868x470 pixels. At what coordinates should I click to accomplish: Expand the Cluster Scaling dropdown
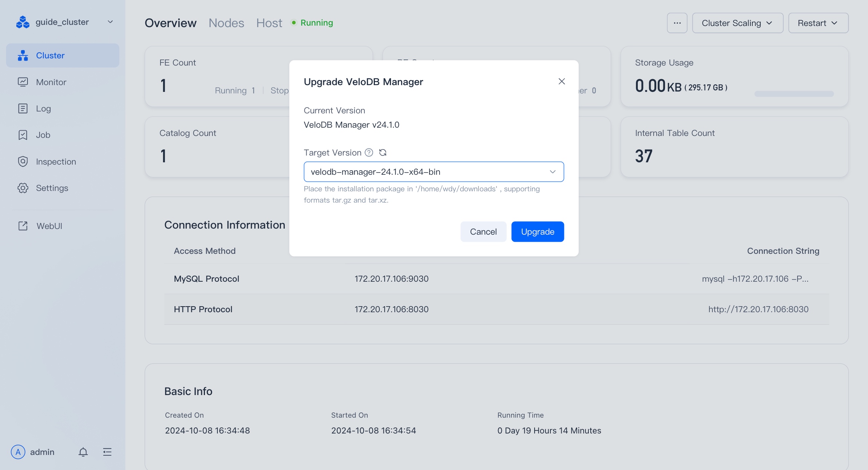[738, 23]
